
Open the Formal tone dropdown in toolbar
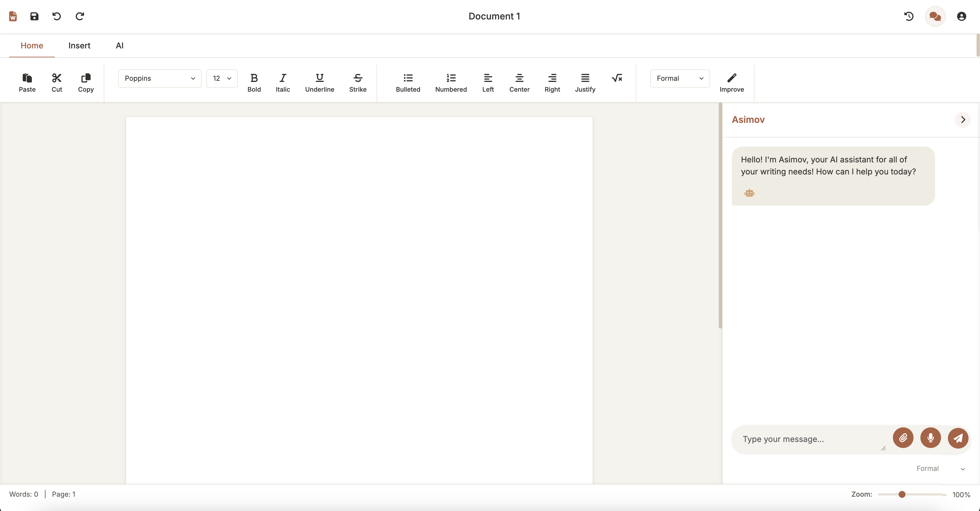pyautogui.click(x=680, y=78)
